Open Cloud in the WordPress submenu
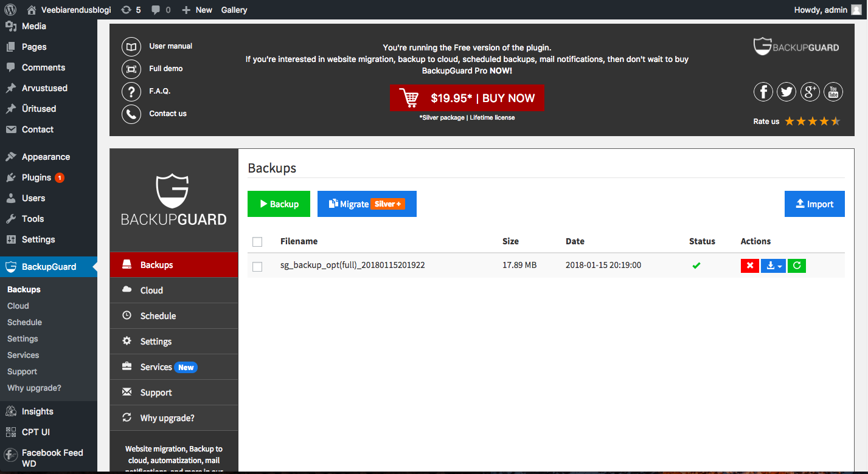 pos(18,306)
